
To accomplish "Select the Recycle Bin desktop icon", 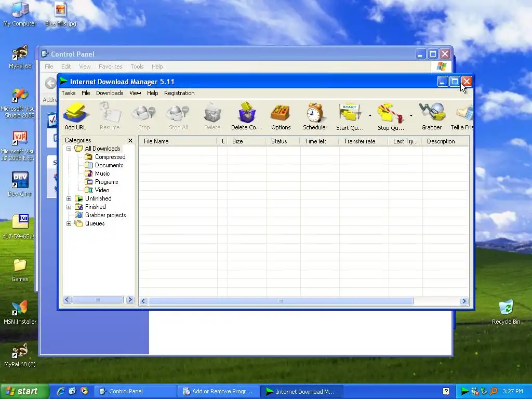I will pos(506,312).
